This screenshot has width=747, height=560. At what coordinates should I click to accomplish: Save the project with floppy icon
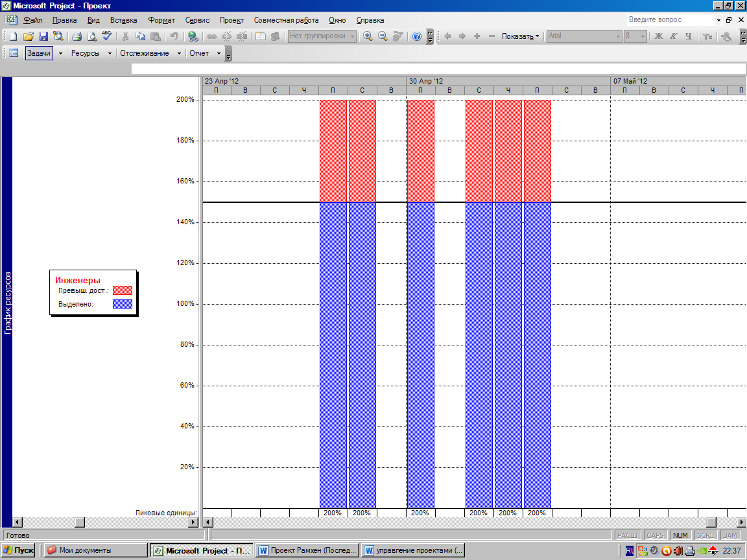click(x=43, y=36)
